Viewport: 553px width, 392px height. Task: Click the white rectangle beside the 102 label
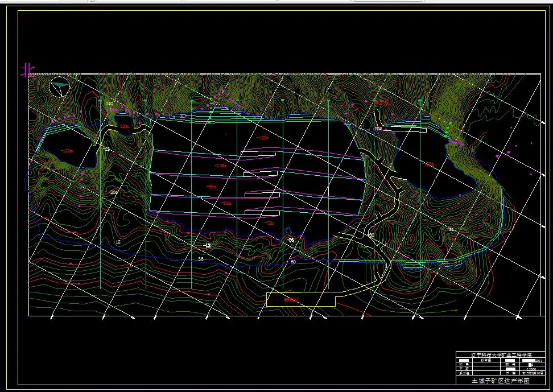pyautogui.click(x=406, y=130)
